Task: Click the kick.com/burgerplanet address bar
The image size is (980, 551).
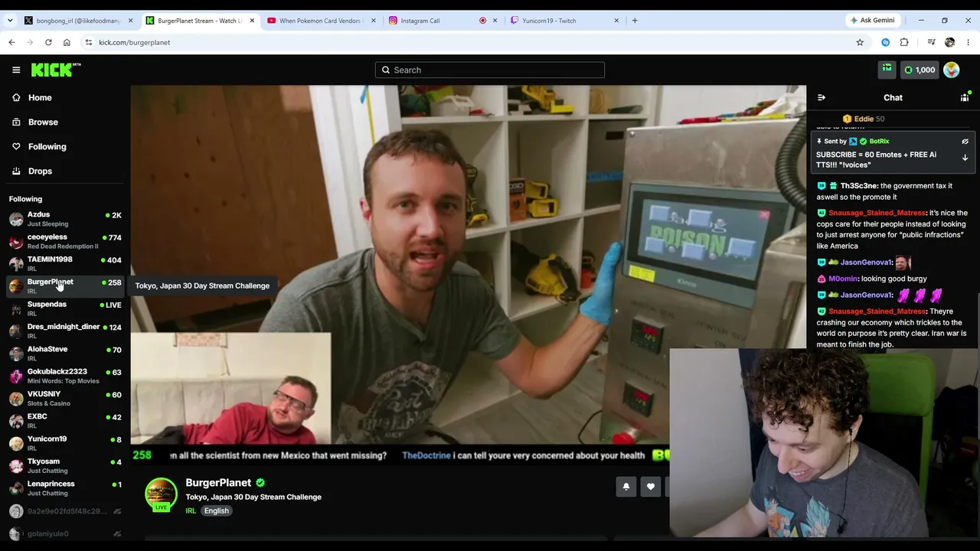Action: click(x=475, y=42)
